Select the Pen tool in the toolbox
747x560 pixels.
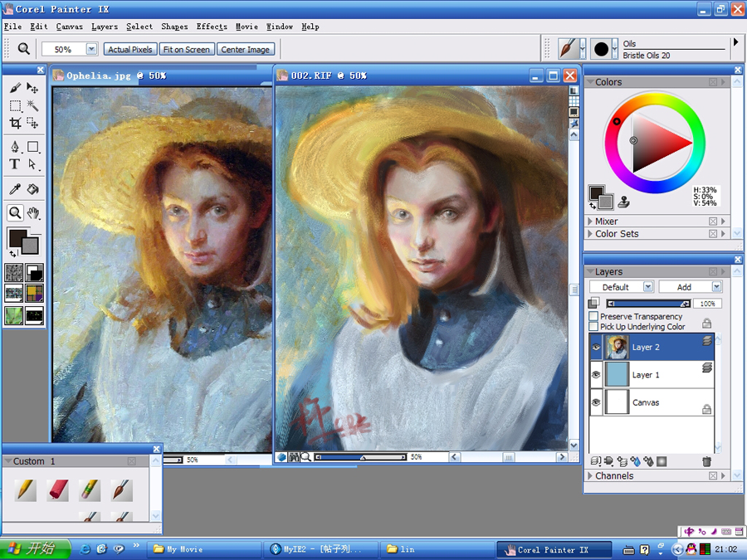tap(15, 147)
